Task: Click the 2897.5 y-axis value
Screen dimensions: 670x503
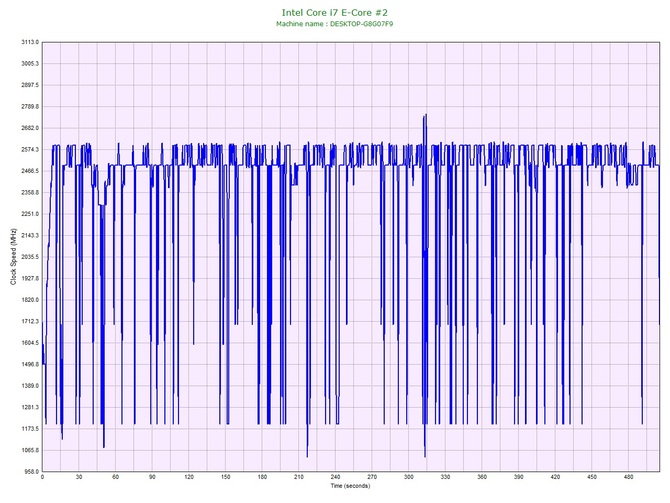Action: (30, 85)
